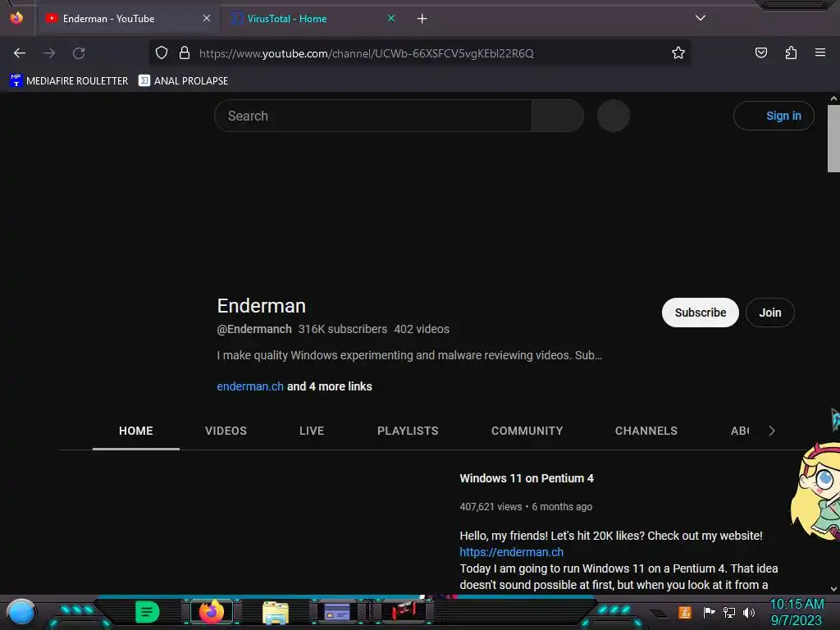Click the chevron to show more channel tabs
The height and width of the screenshot is (630, 840).
[x=771, y=431]
